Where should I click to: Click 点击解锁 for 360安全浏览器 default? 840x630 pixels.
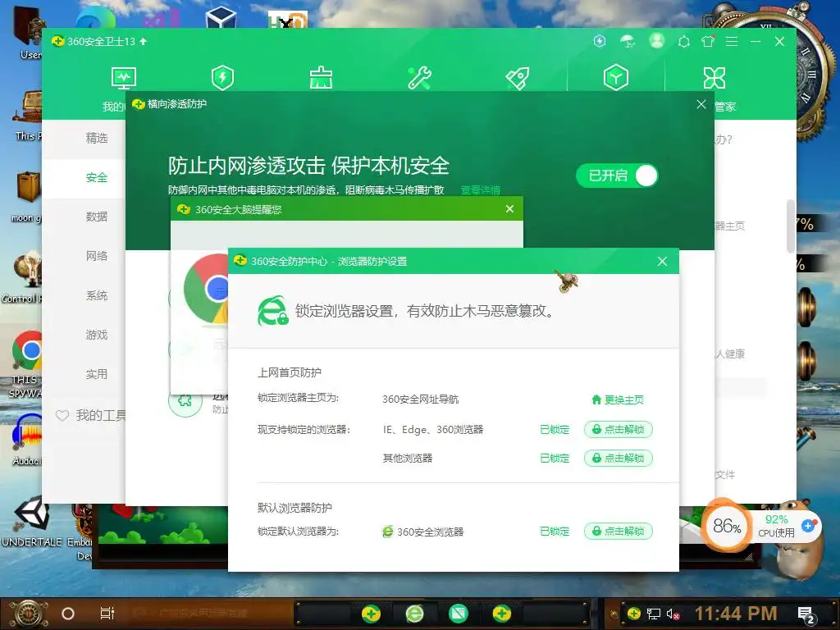pos(619,532)
